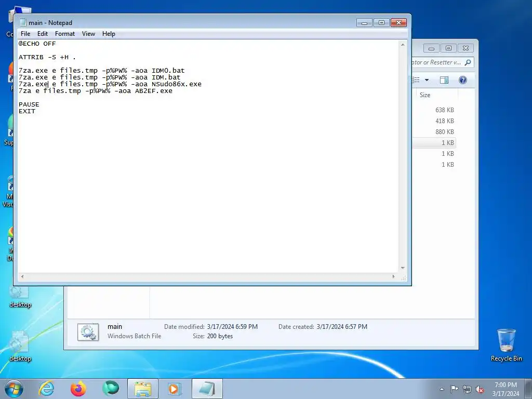Screen dimensions: 532x399
Task: Place cursor on the 'ATTRIB -S +H .' line
Action: point(47,57)
